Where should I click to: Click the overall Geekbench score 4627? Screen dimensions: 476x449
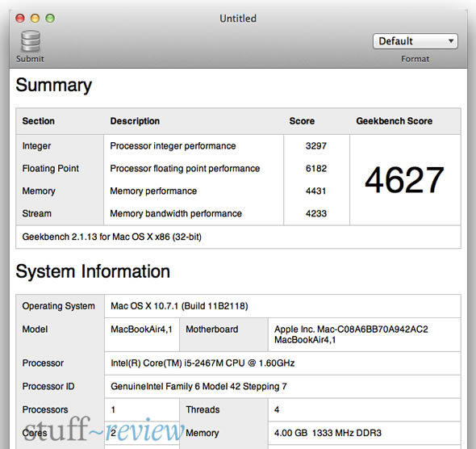tap(404, 180)
